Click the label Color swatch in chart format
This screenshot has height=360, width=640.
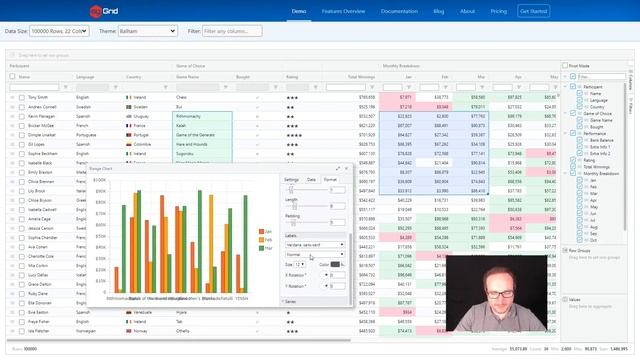[x=335, y=264]
